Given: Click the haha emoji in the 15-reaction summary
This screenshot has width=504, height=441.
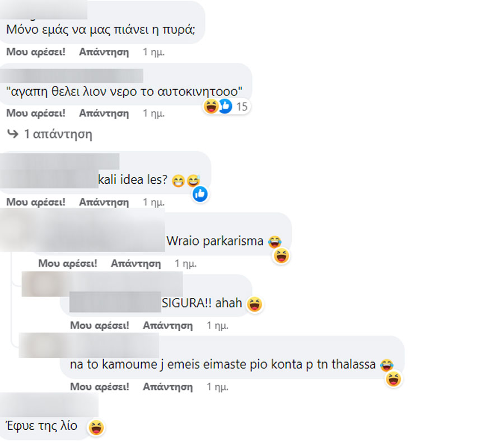Looking at the screenshot, I should coord(211,106).
